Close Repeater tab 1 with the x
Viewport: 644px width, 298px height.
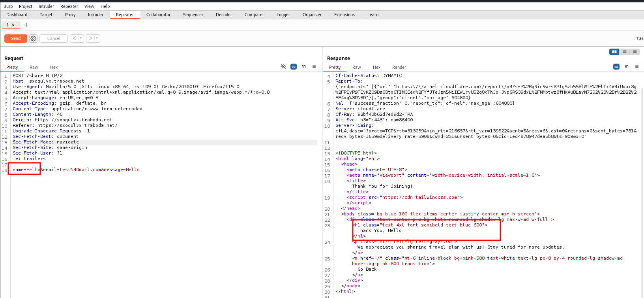(x=13, y=25)
